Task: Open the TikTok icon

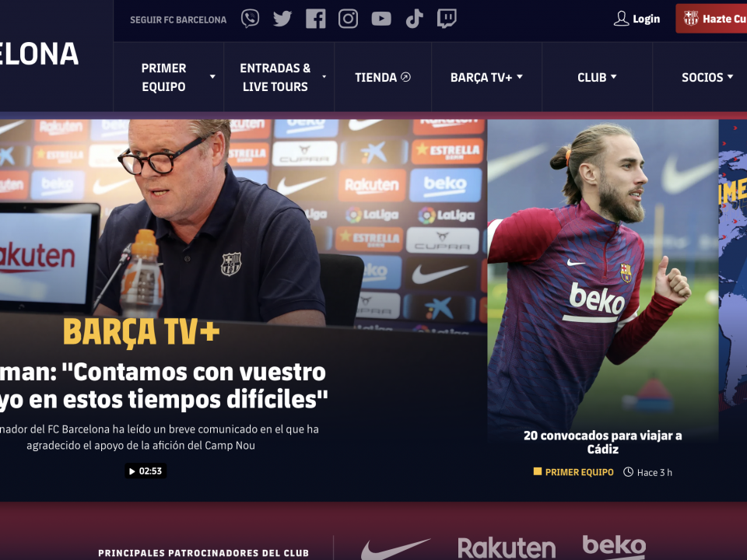Action: (x=414, y=19)
